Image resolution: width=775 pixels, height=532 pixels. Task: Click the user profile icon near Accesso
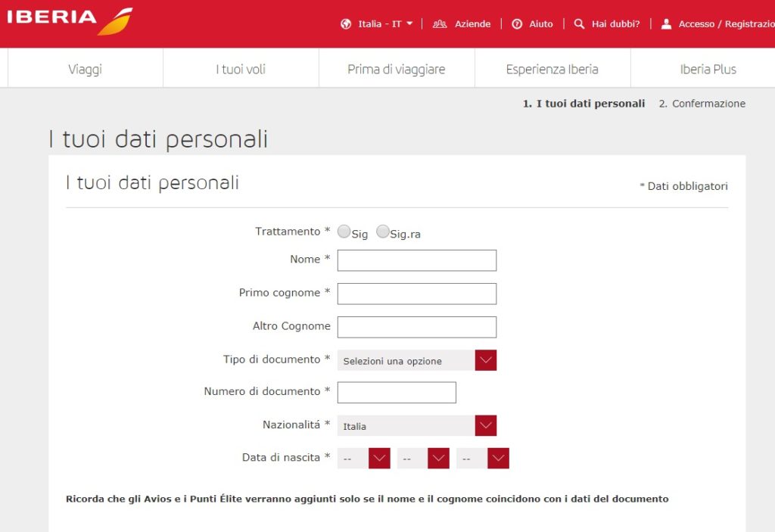click(x=666, y=23)
